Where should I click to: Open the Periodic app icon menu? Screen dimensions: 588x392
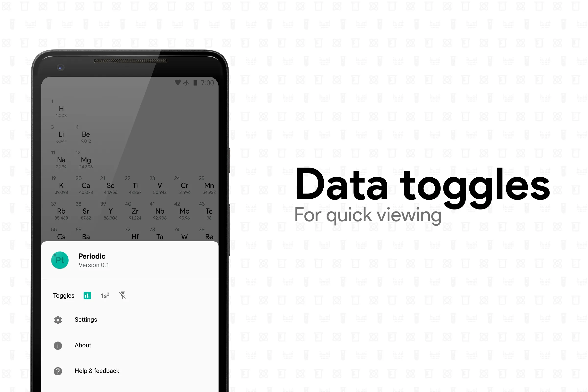(x=60, y=260)
